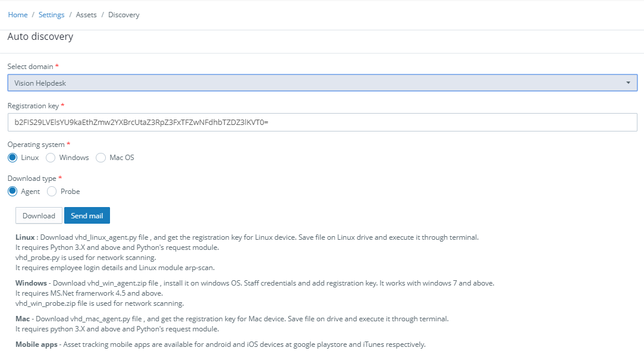The height and width of the screenshot is (354, 644).
Task: Go to Home breadcrumb link
Action: (x=18, y=15)
